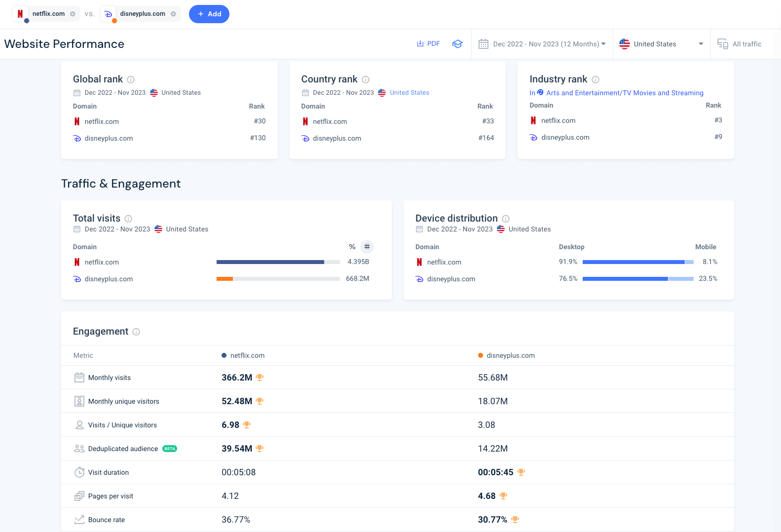
Task: Open the education graduation cap icon
Action: click(x=457, y=44)
